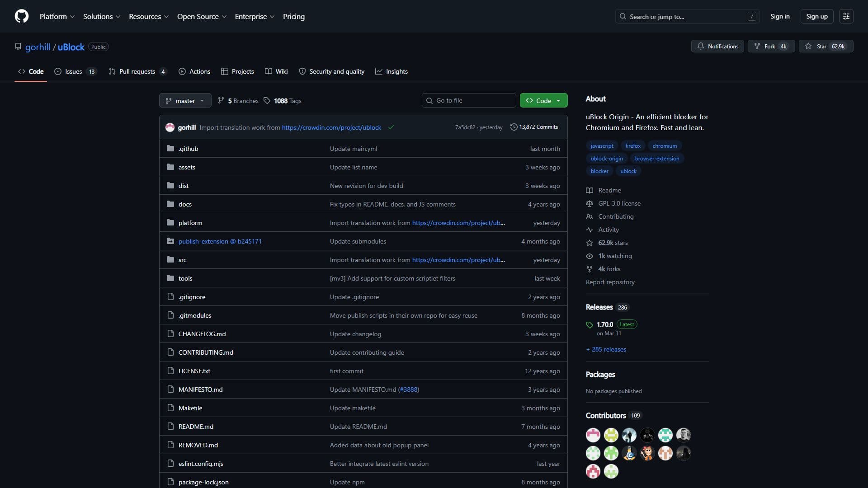Click the Notifications bell button
The image size is (868, 488).
(x=717, y=46)
